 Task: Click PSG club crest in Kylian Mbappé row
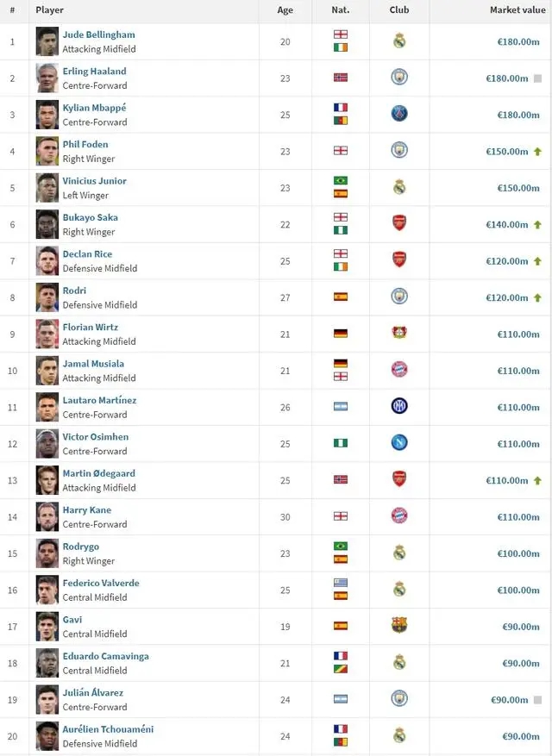(399, 114)
